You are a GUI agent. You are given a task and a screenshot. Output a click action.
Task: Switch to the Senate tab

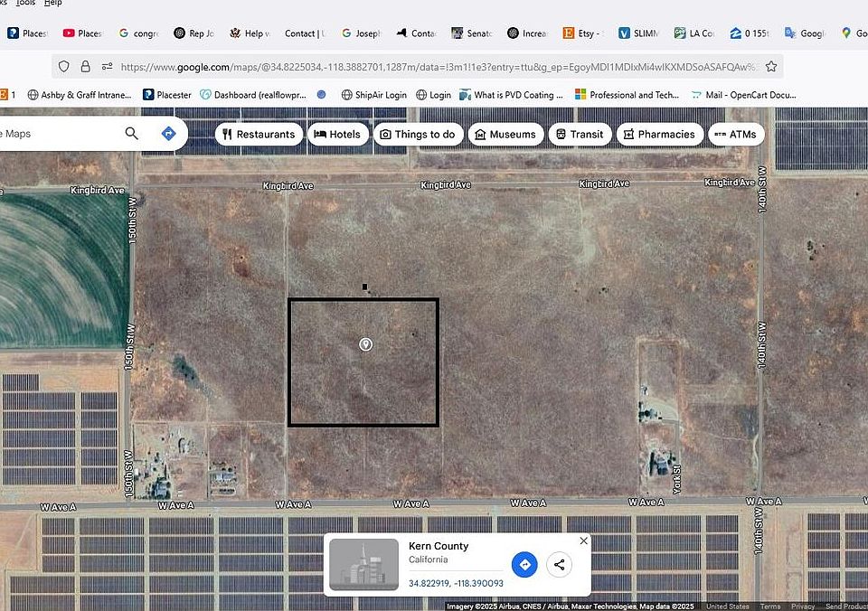tap(472, 33)
